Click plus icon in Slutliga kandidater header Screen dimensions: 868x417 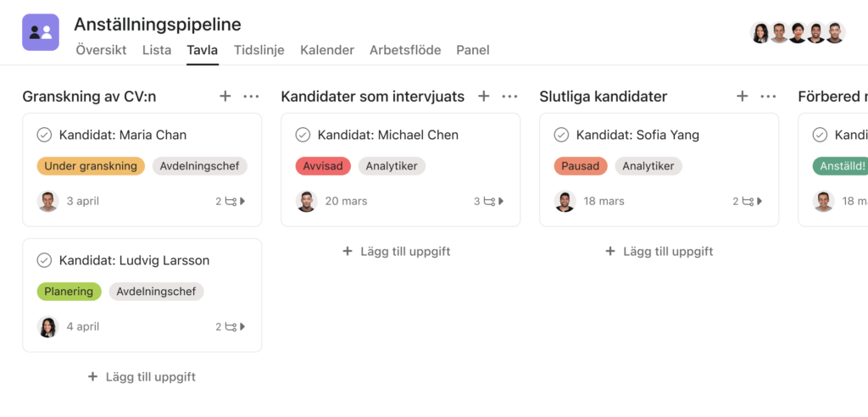click(743, 97)
